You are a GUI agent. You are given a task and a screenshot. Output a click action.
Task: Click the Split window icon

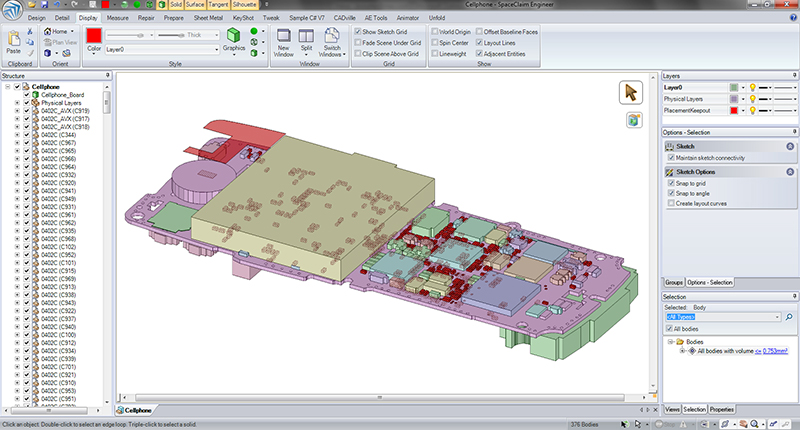308,35
